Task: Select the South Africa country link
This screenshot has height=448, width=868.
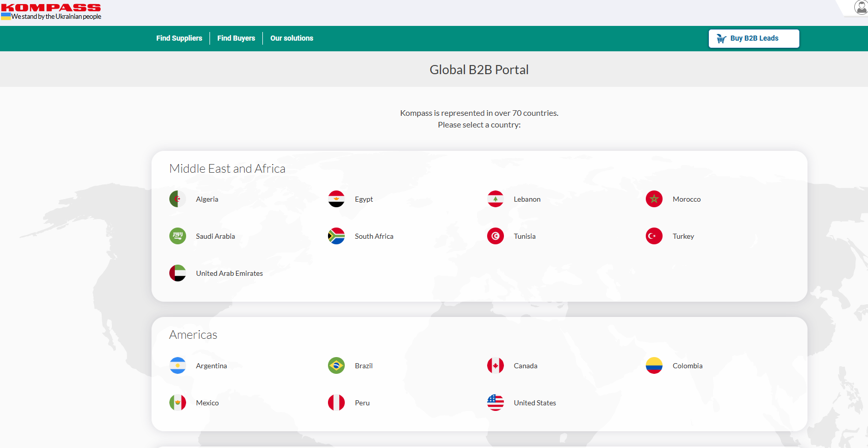Action: click(x=374, y=236)
